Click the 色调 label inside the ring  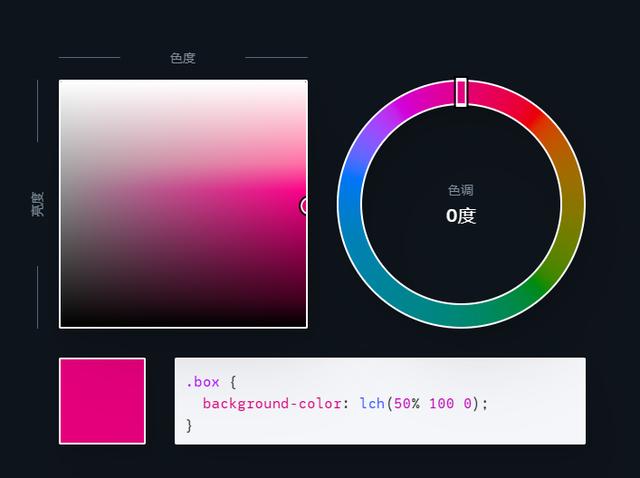click(x=461, y=190)
